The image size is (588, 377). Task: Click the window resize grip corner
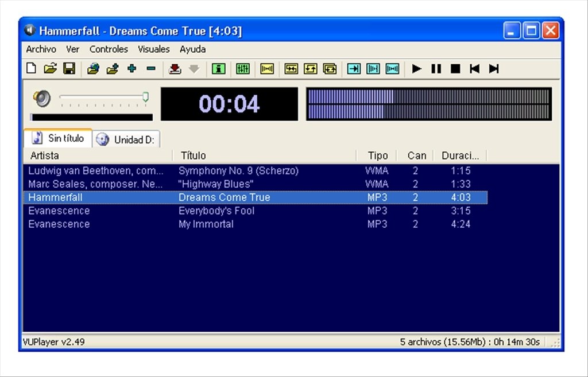point(555,343)
